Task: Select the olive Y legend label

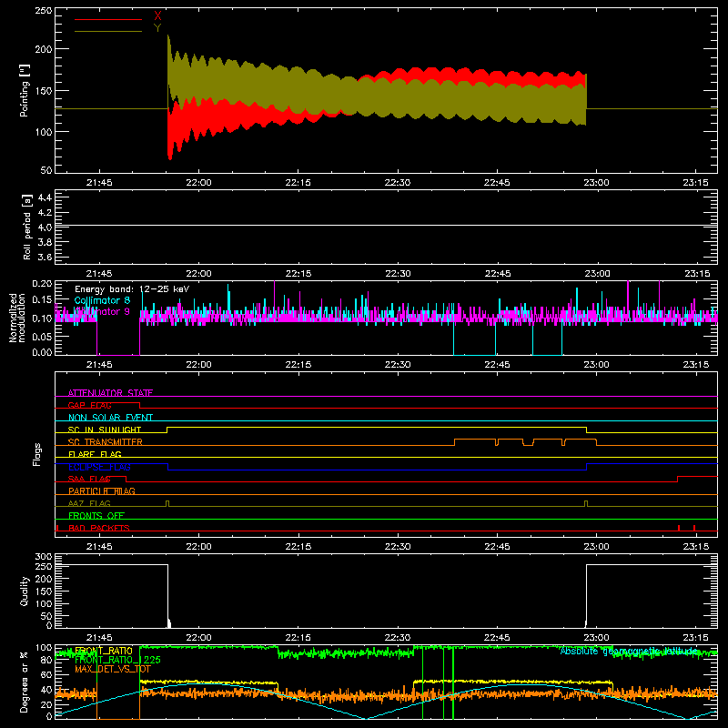Action: [157, 28]
